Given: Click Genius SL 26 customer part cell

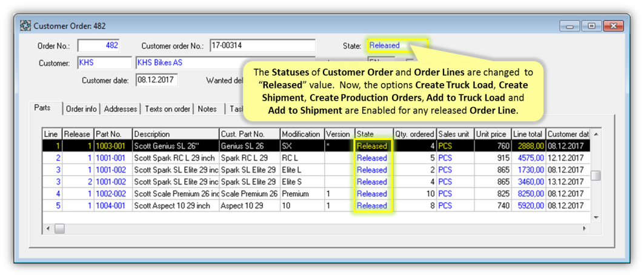Looking at the screenshot, I should click(250, 146).
